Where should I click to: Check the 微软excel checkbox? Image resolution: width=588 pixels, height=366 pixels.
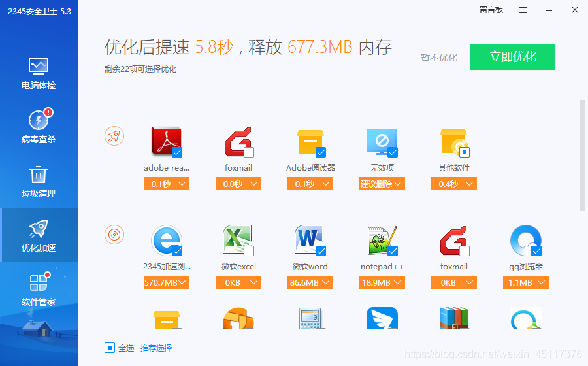pyautogui.click(x=249, y=251)
